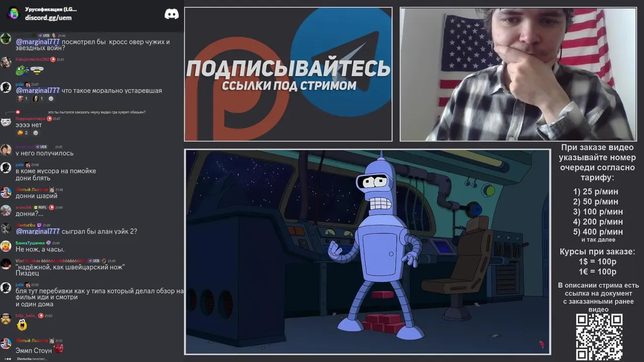Click the ROFL badge next to srunchik
This screenshot has width=644, height=362.
[x=40, y=207]
